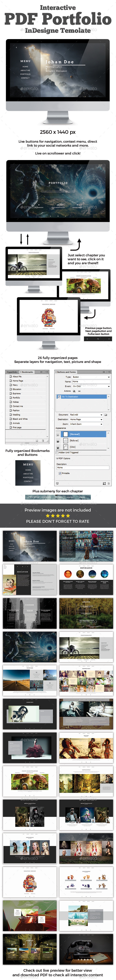The image size is (116, 980).
Task: Click CONTACT in the menu preview below Bookmarks panel
Action: 28,481
